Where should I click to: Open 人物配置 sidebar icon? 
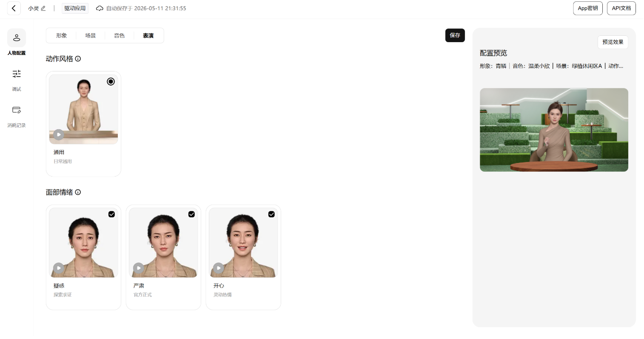[17, 38]
